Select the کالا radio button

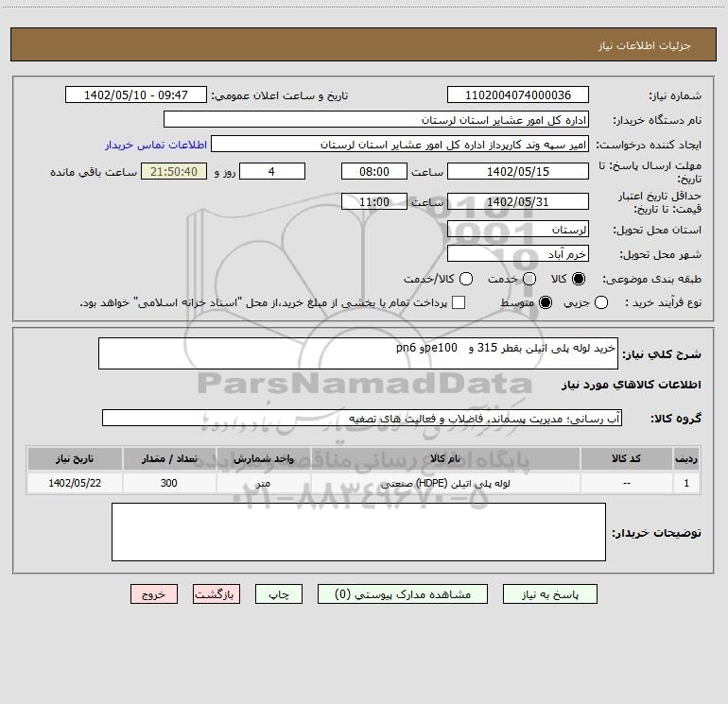click(579, 279)
